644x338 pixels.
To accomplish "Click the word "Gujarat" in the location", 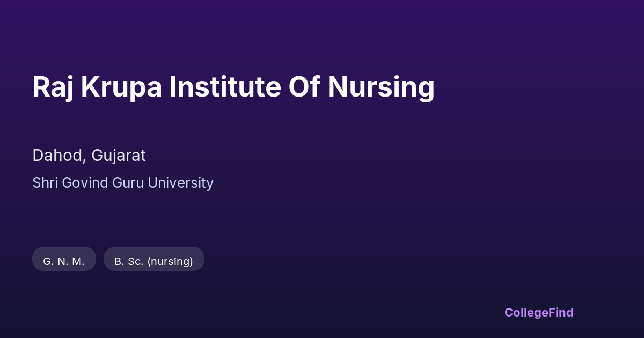I will (x=119, y=156).
